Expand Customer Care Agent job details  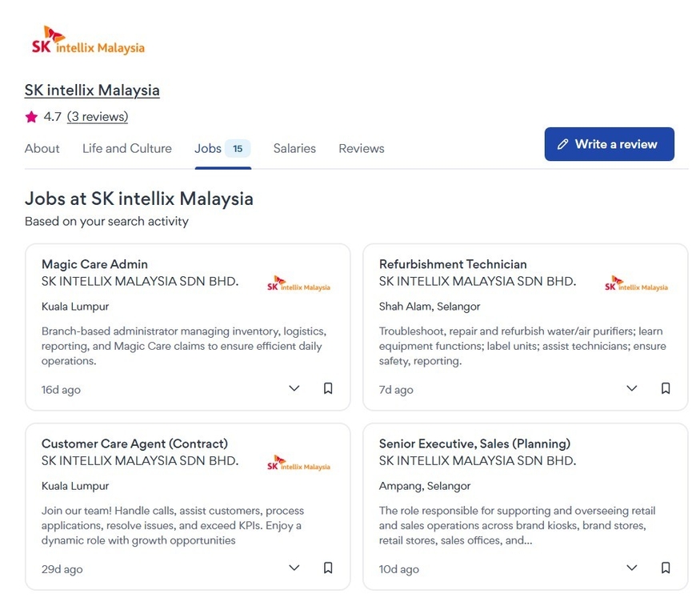(294, 568)
